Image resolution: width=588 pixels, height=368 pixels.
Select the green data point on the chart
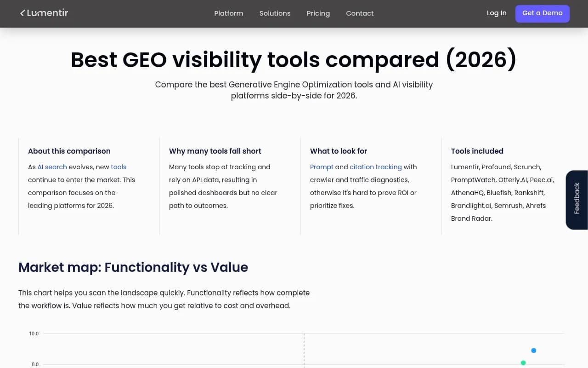point(523,363)
